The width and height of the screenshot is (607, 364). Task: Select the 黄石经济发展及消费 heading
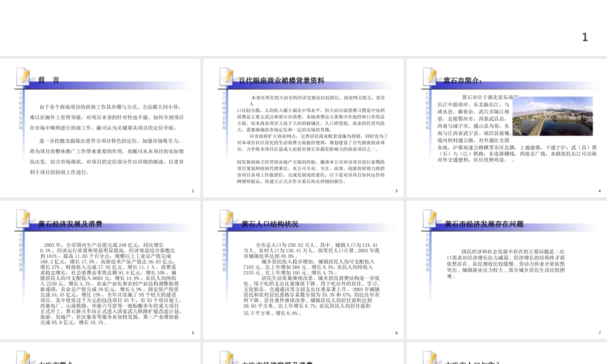pyautogui.click(x=70, y=224)
